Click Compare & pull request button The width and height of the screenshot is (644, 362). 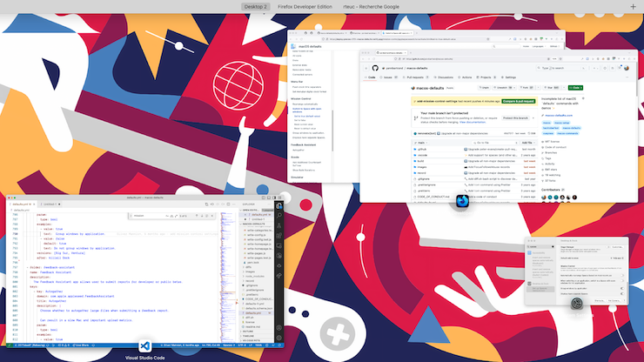(519, 101)
